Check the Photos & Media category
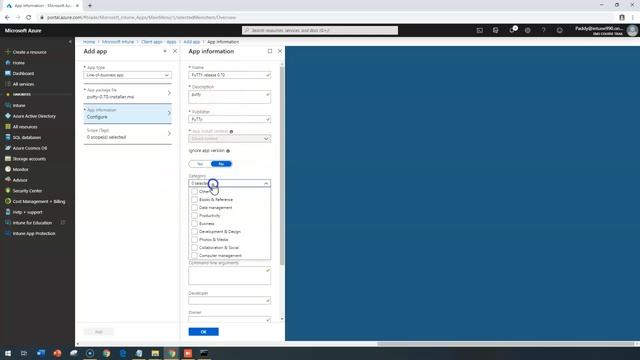The height and width of the screenshot is (360, 640). (x=195, y=240)
